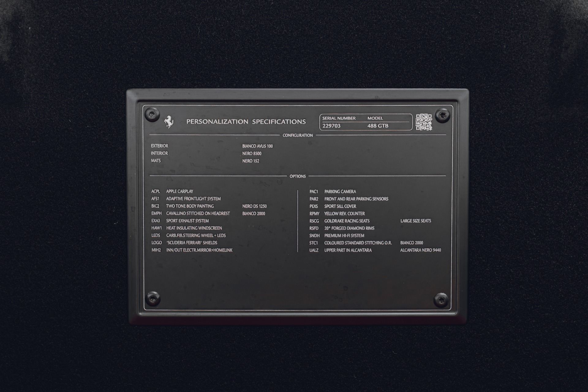Viewport: 588px width, 392px height.
Task: Select 'ADAPTIVE FRONTLIGHT SYSTEM' option
Action: click(x=193, y=198)
